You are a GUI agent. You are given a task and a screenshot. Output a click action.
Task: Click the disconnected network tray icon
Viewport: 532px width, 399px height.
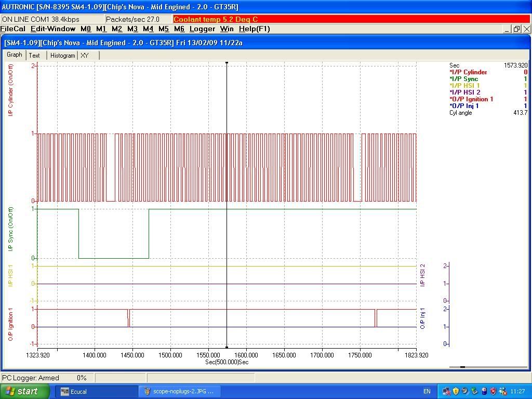[446, 392]
